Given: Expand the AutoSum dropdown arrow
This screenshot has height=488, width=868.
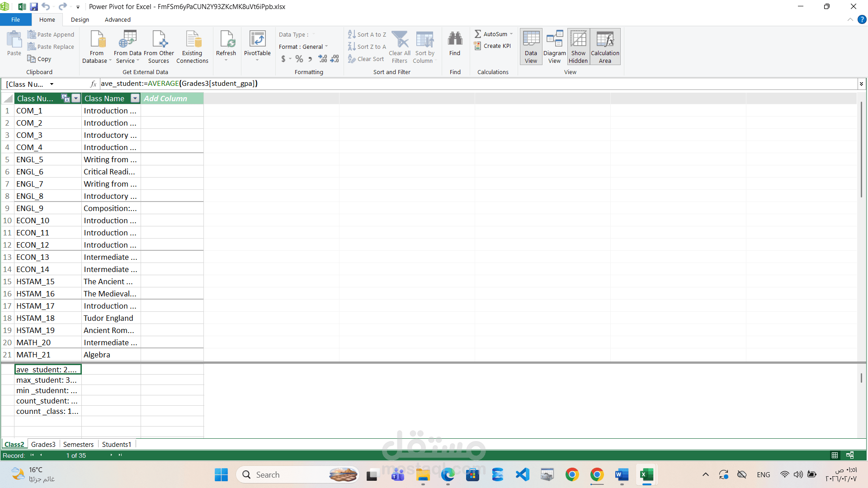Looking at the screenshot, I should [511, 34].
